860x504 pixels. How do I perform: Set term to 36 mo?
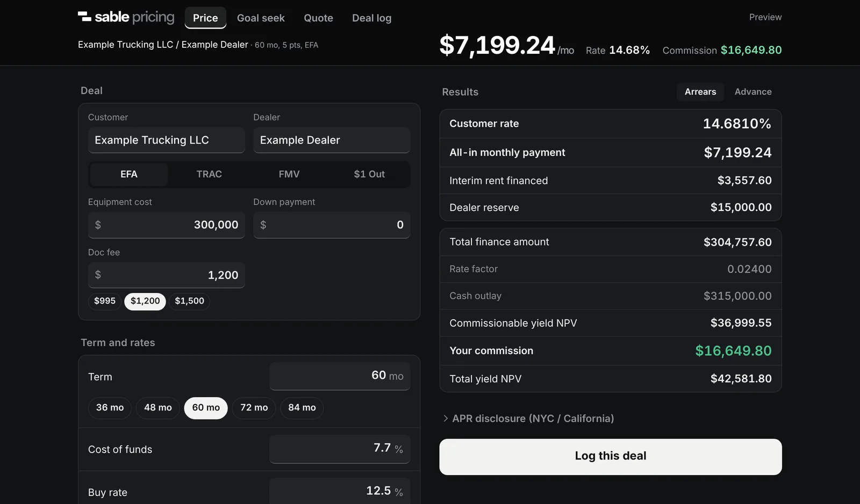click(x=110, y=408)
